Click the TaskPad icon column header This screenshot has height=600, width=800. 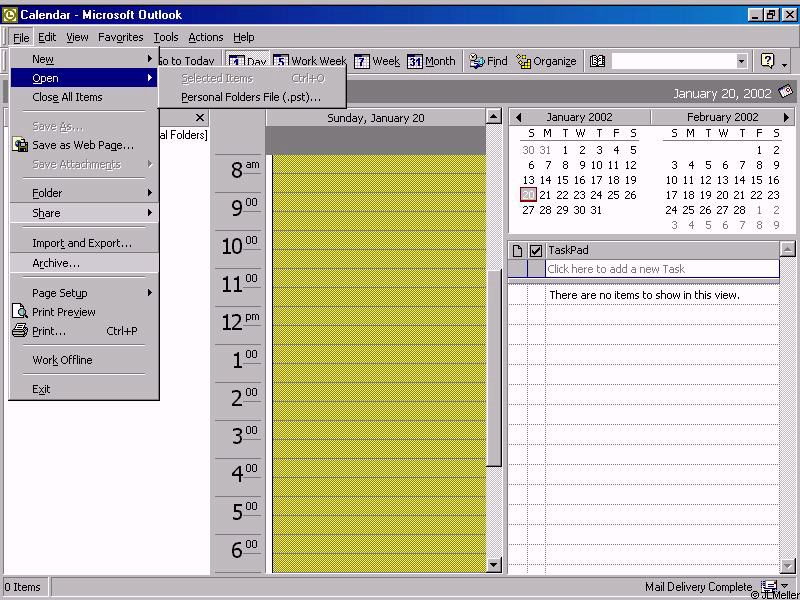tap(517, 250)
